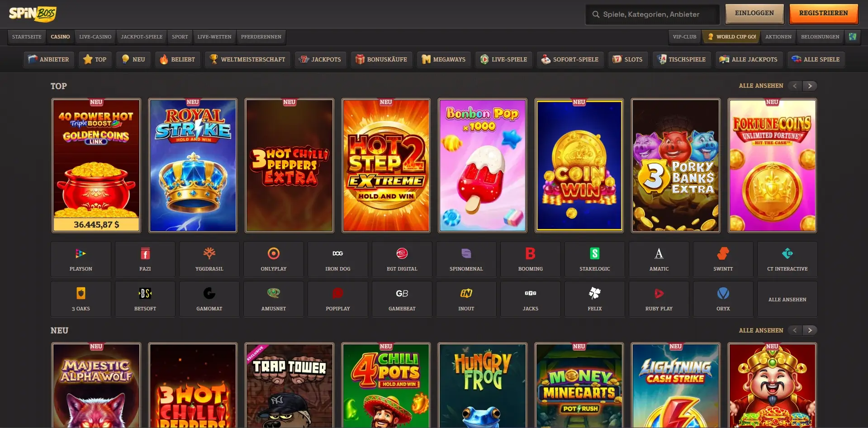Viewport: 868px width, 428px height.
Task: Click the world map language icon
Action: click(853, 37)
